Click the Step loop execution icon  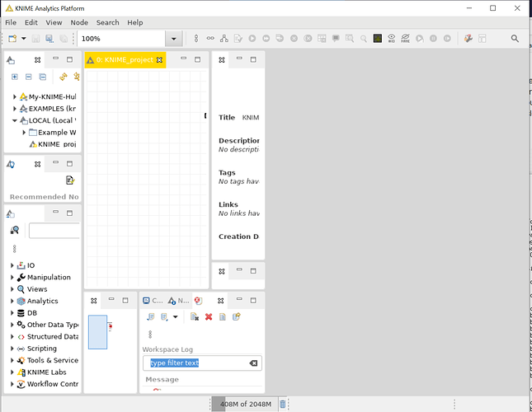[x=420, y=38]
